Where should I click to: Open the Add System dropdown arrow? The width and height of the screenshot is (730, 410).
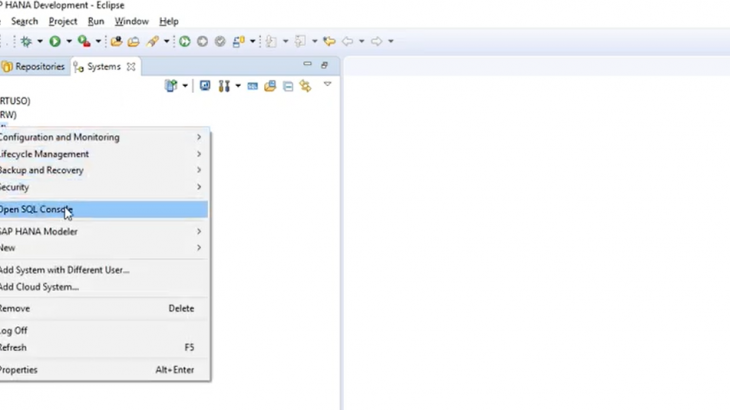click(x=185, y=86)
